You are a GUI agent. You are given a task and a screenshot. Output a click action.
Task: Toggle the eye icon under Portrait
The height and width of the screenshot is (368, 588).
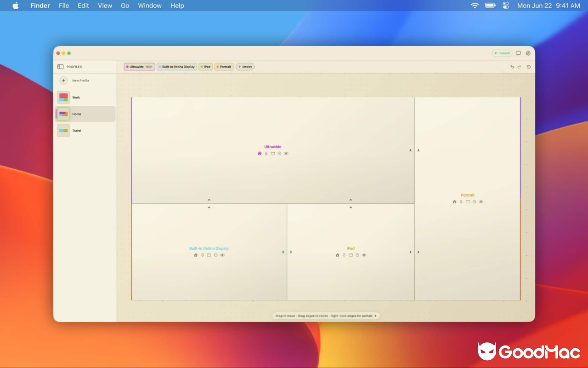click(481, 202)
